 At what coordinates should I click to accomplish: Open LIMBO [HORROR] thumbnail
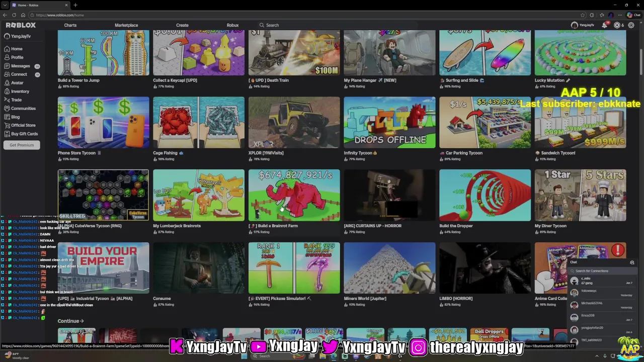pos(485,268)
